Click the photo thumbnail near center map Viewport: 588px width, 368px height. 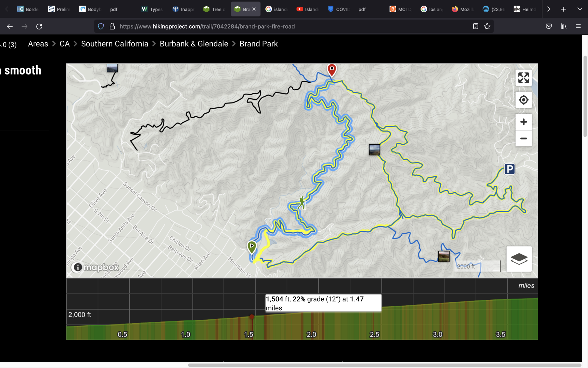tap(374, 150)
